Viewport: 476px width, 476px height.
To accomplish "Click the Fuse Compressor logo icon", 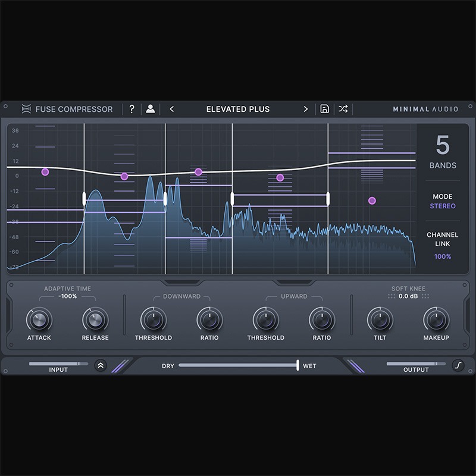I will (26, 109).
